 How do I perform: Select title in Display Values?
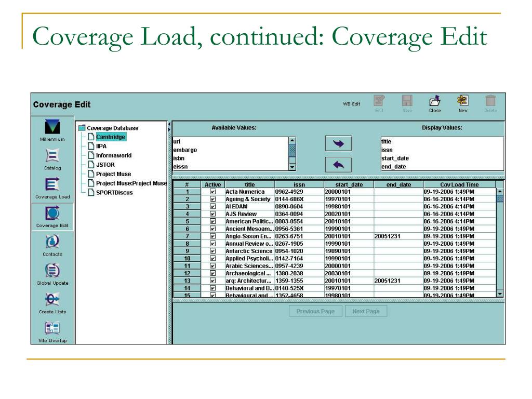[x=386, y=141]
